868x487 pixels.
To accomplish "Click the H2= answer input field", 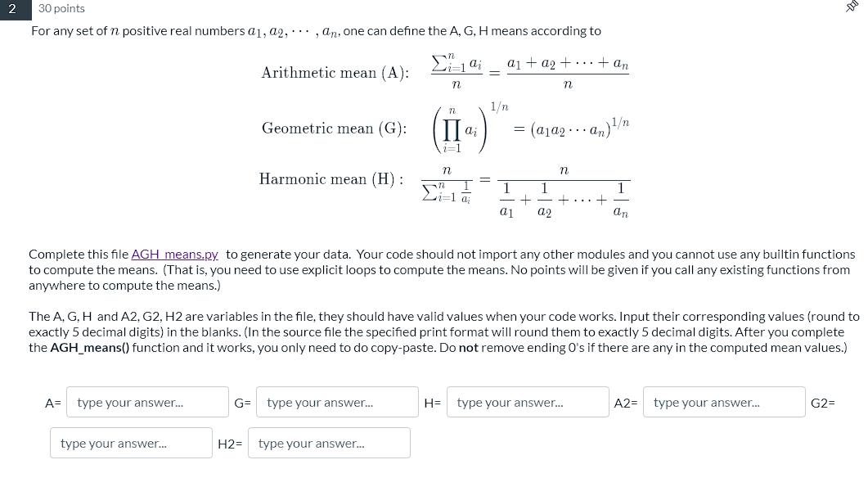I will point(329,443).
